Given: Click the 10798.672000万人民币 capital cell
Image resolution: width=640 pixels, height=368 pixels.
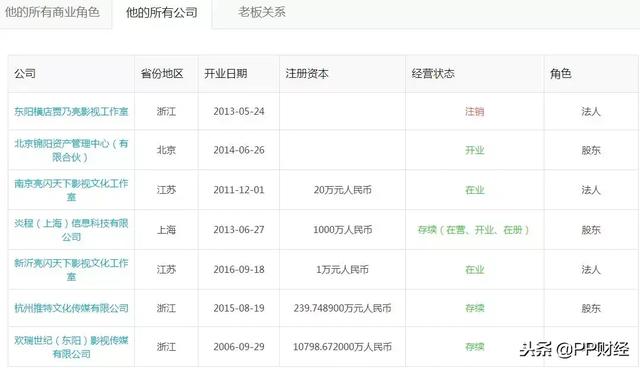Looking at the screenshot, I should tap(342, 347).
